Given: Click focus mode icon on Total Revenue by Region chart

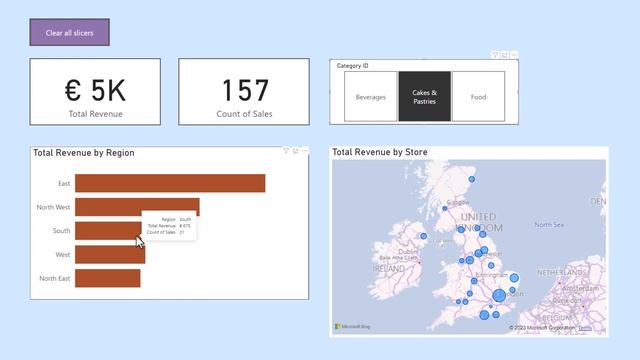Looking at the screenshot, I should [x=296, y=151].
